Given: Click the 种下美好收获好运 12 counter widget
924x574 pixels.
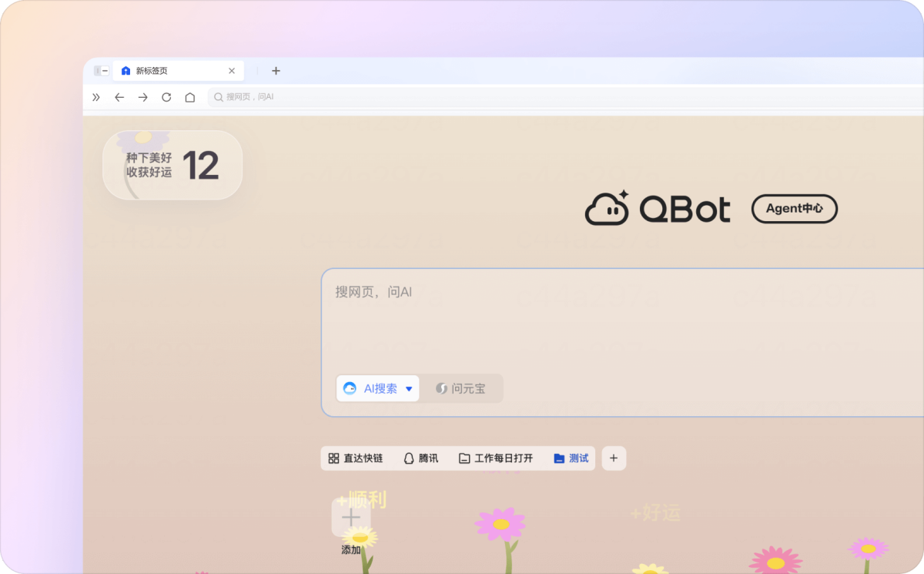Looking at the screenshot, I should tap(172, 165).
